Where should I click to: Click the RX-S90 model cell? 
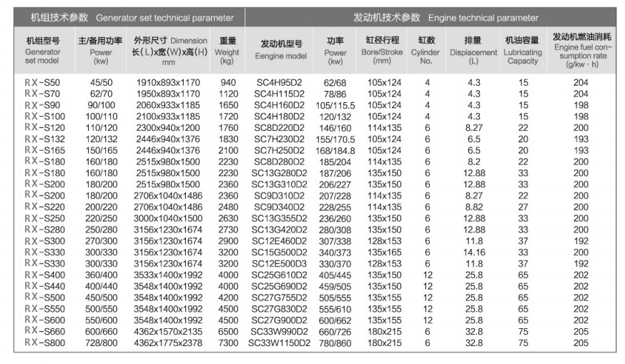[x=42, y=105]
